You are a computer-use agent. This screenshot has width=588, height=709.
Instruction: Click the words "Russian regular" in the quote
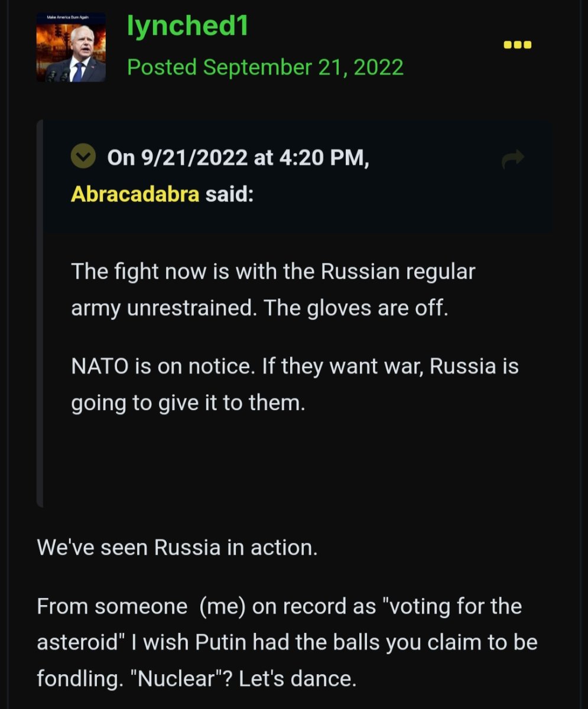[398, 272]
